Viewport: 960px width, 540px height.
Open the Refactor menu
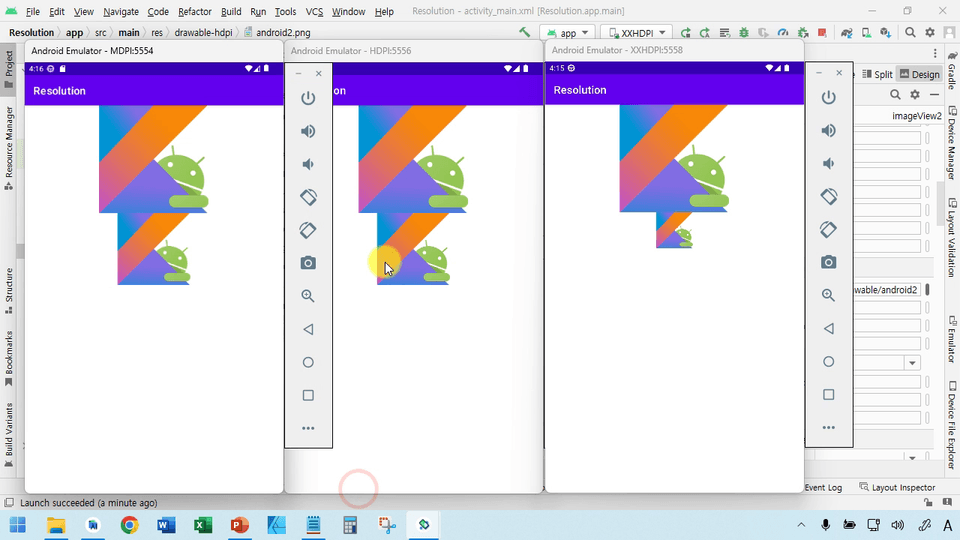[x=195, y=12]
